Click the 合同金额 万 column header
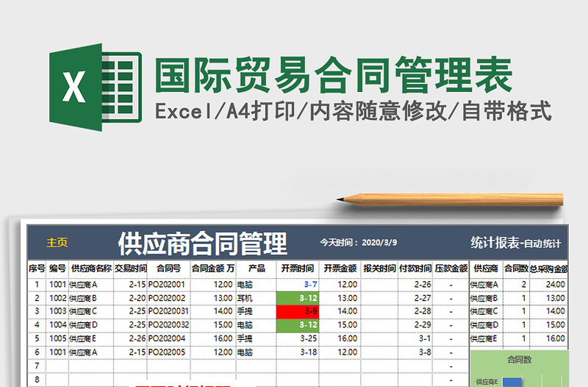Image resolution: width=588 pixels, height=387 pixels. pyautogui.click(x=213, y=269)
